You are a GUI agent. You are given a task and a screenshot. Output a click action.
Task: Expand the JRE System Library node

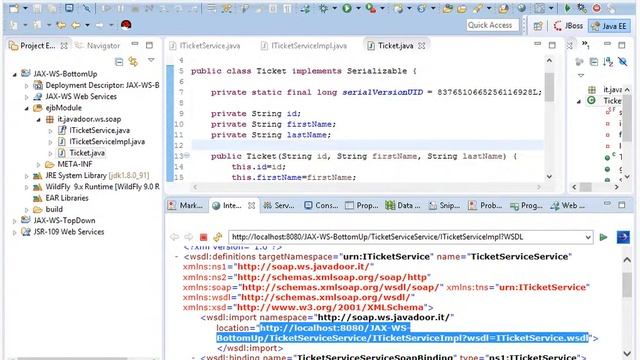click(27, 176)
